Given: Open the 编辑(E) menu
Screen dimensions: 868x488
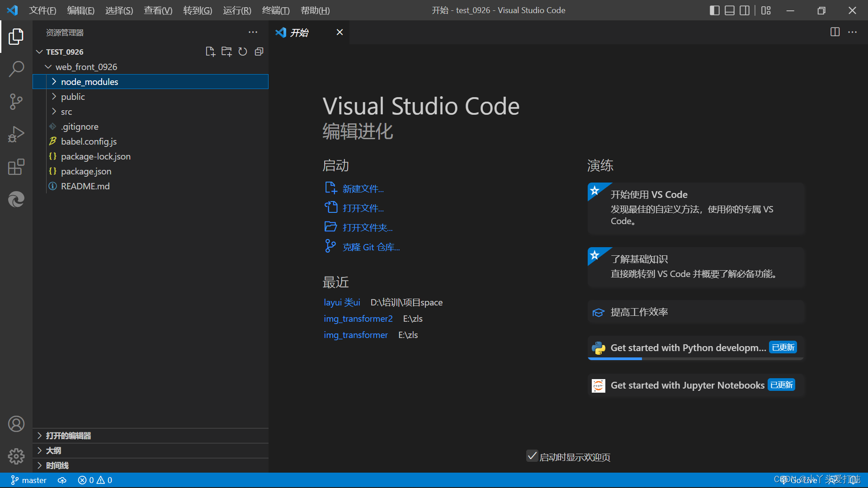Looking at the screenshot, I should click(81, 10).
